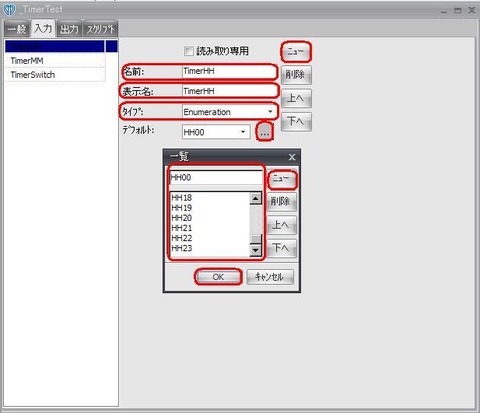The width and height of the screenshot is (480, 413).
Task: Click 削除 in the 一覧 dialog
Action: click(x=282, y=202)
